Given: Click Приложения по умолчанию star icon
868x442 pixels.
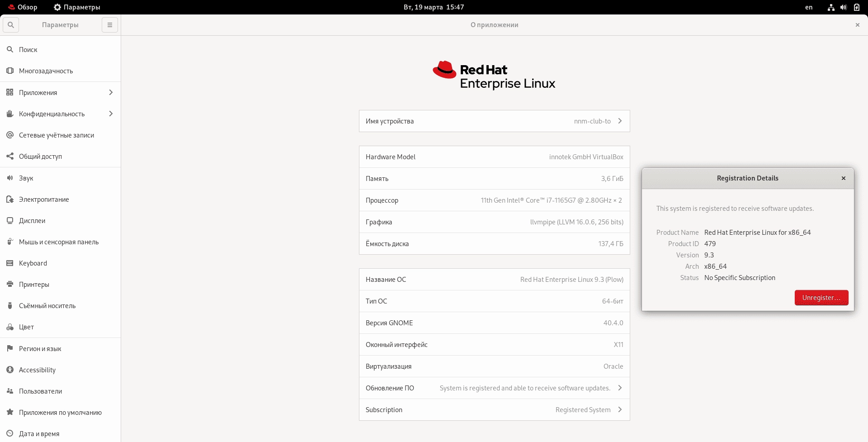Looking at the screenshot, I should coord(10,412).
